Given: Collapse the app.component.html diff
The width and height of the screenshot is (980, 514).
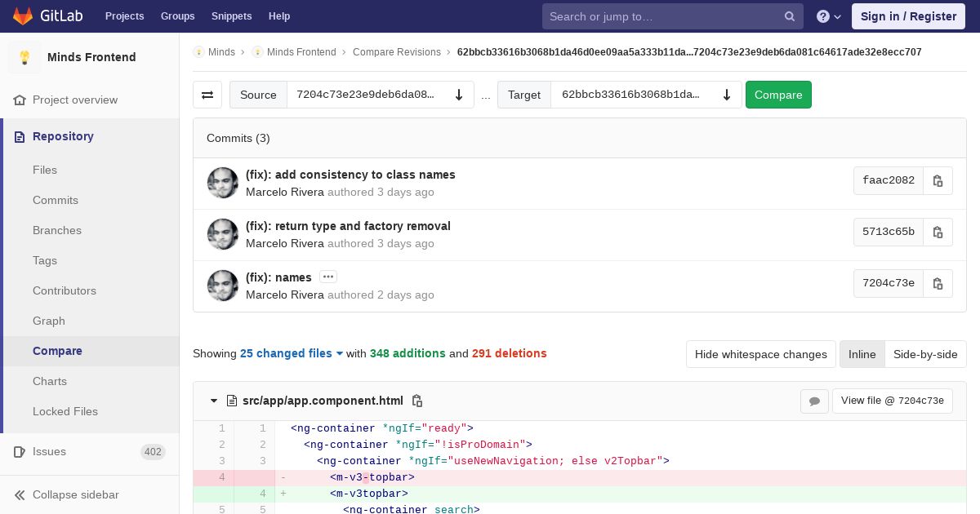Looking at the screenshot, I should [x=214, y=401].
